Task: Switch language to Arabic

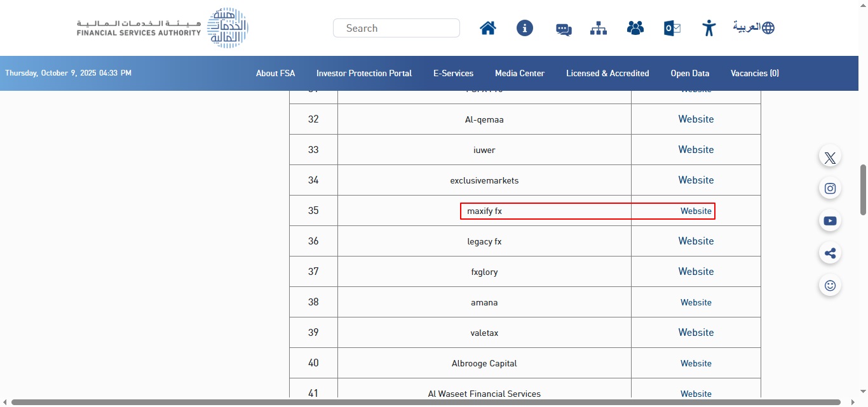Action: pos(754,27)
